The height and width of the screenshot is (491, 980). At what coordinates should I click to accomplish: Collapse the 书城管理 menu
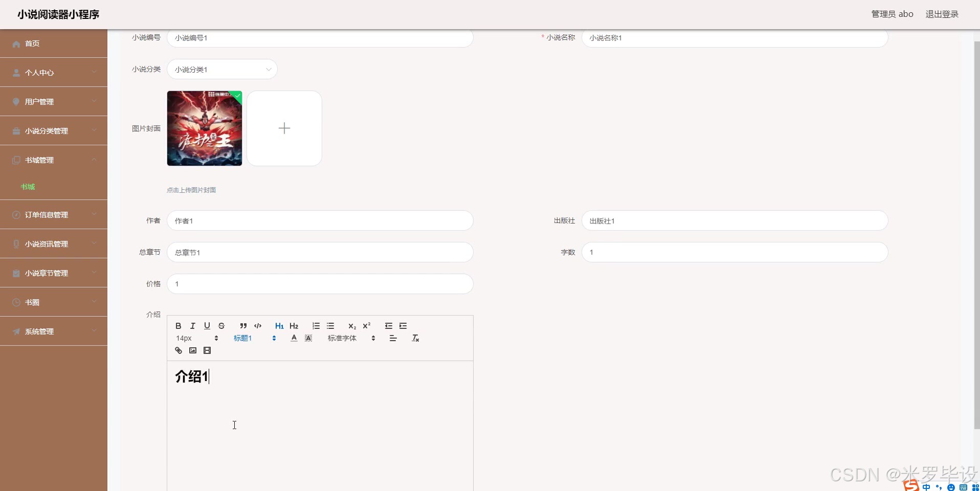pyautogui.click(x=54, y=160)
